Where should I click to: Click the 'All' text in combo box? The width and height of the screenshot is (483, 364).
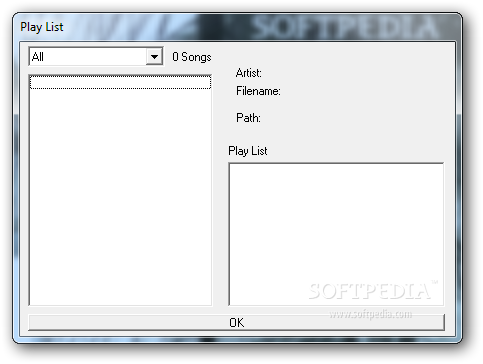point(38,57)
